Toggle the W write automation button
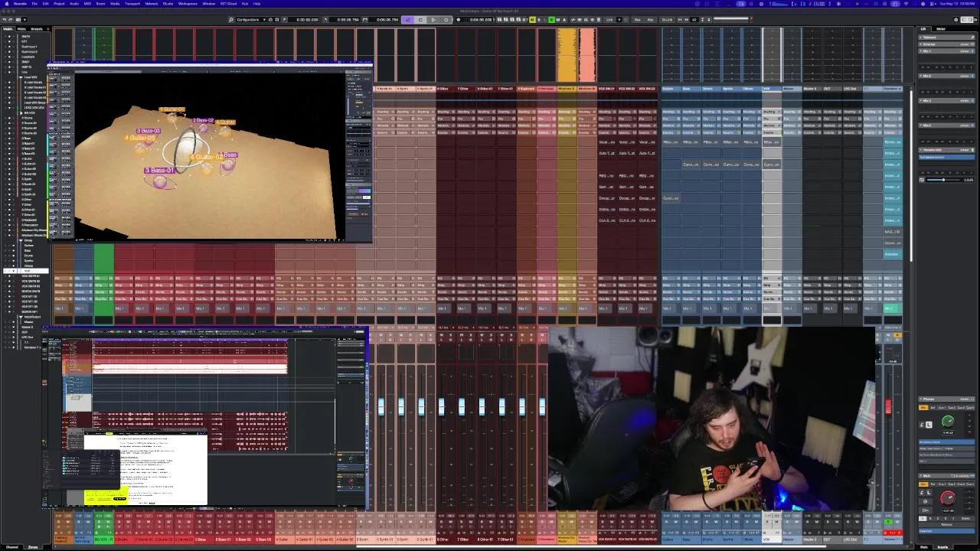Image resolution: width=980 pixels, height=551 pixels. pyautogui.click(x=557, y=19)
